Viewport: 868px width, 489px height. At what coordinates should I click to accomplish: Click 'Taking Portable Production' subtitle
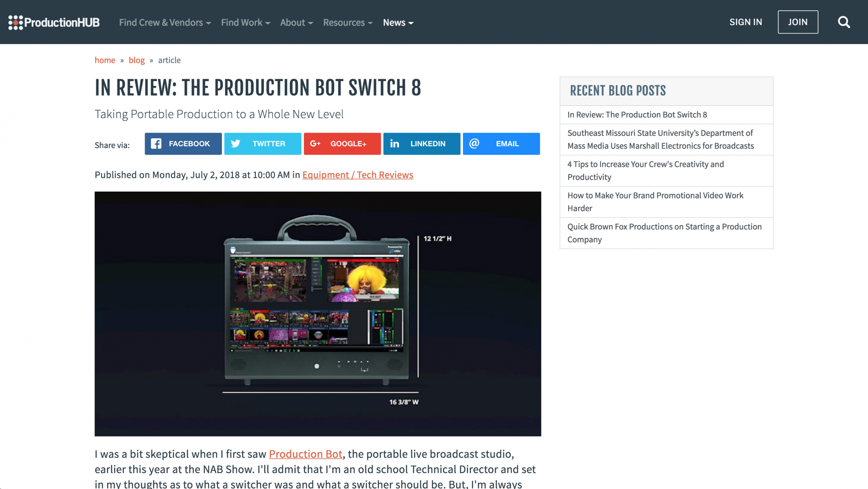pos(219,114)
